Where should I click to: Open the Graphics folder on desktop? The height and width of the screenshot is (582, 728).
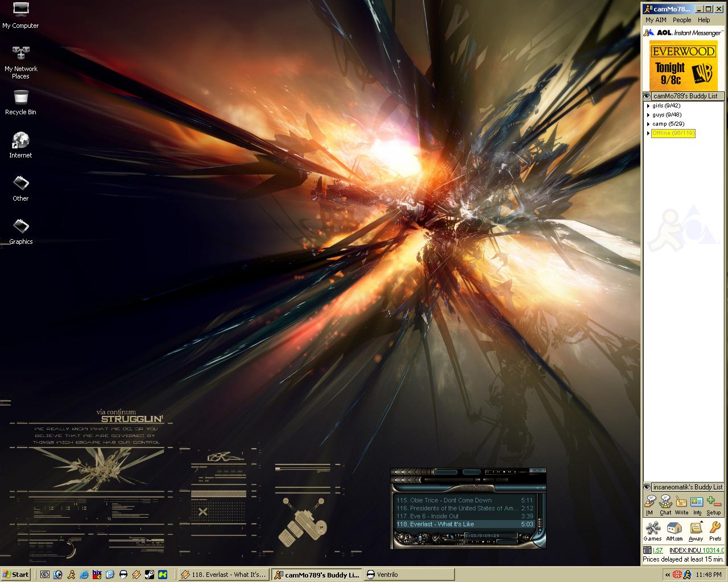20,232
